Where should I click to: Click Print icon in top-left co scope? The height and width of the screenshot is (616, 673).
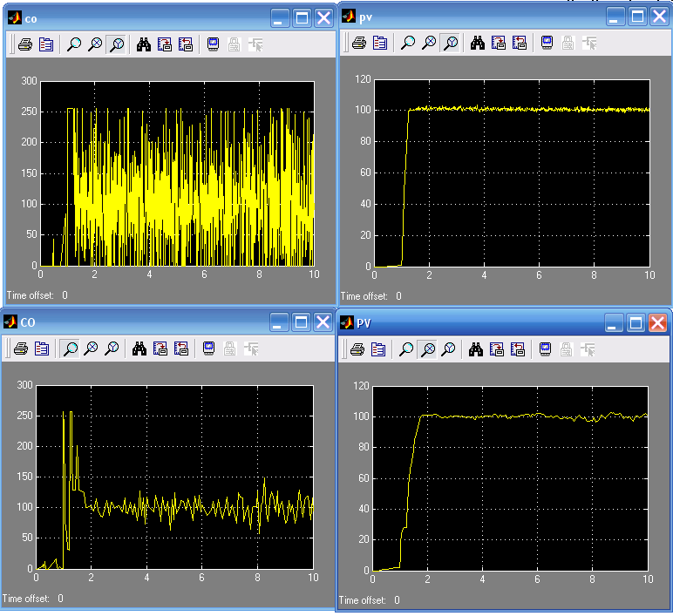(x=26, y=44)
